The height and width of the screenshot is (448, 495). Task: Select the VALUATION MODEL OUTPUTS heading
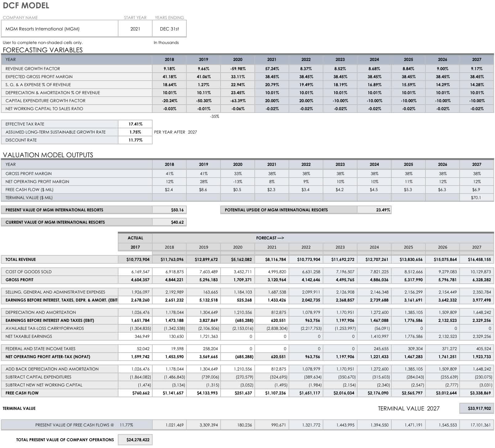[x=48, y=155]
